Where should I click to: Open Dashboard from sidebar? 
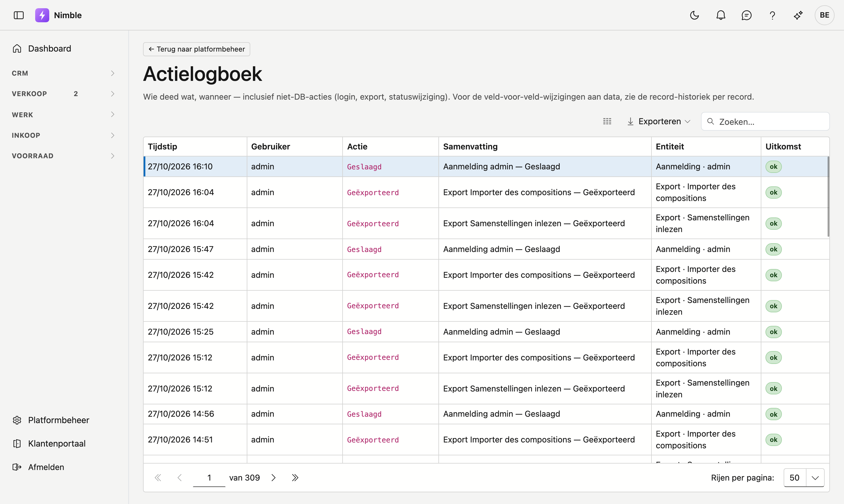[64, 49]
